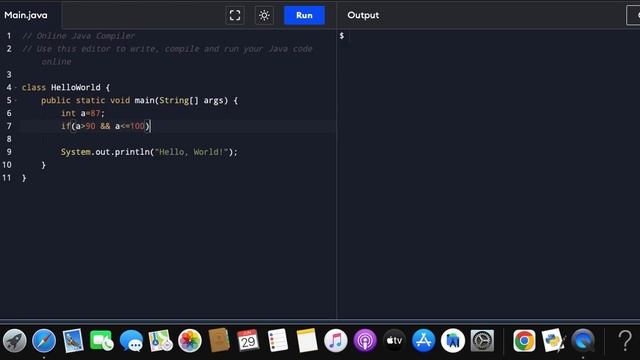
Task: Open Reminders from the Dock
Action: [x=278, y=340]
